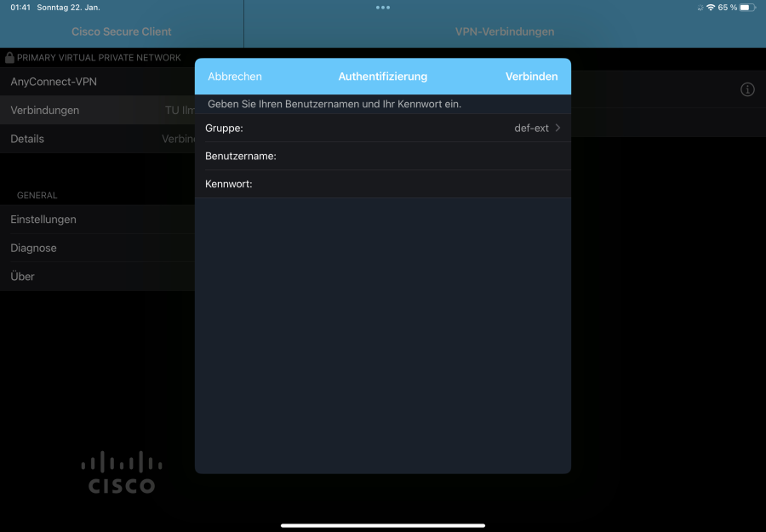Tap the 65 % battery percentage text
The image size is (766, 532).
(728, 8)
